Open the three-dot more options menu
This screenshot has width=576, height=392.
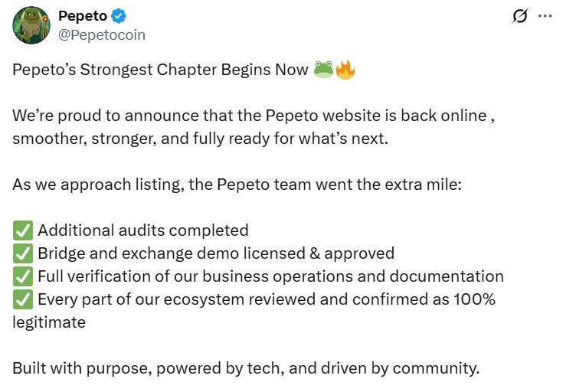coord(545,17)
